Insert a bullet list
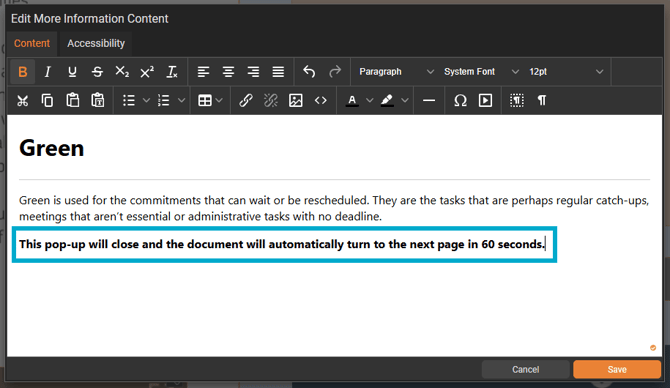This screenshot has height=388, width=670. [129, 101]
